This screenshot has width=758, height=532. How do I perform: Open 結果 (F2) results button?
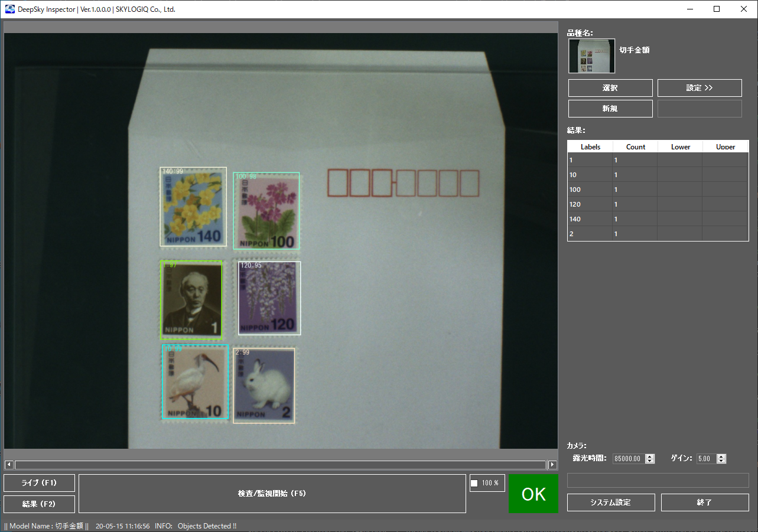point(39,504)
